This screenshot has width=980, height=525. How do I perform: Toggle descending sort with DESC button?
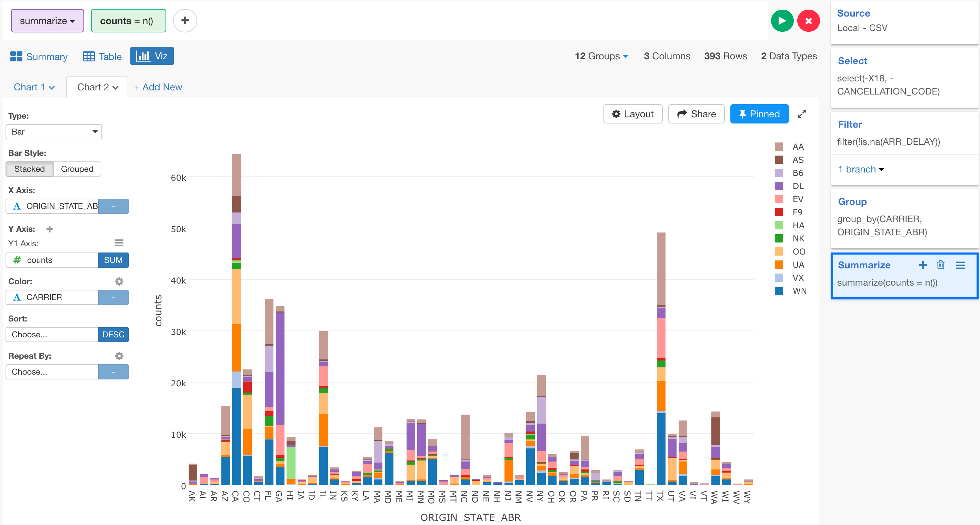[113, 334]
